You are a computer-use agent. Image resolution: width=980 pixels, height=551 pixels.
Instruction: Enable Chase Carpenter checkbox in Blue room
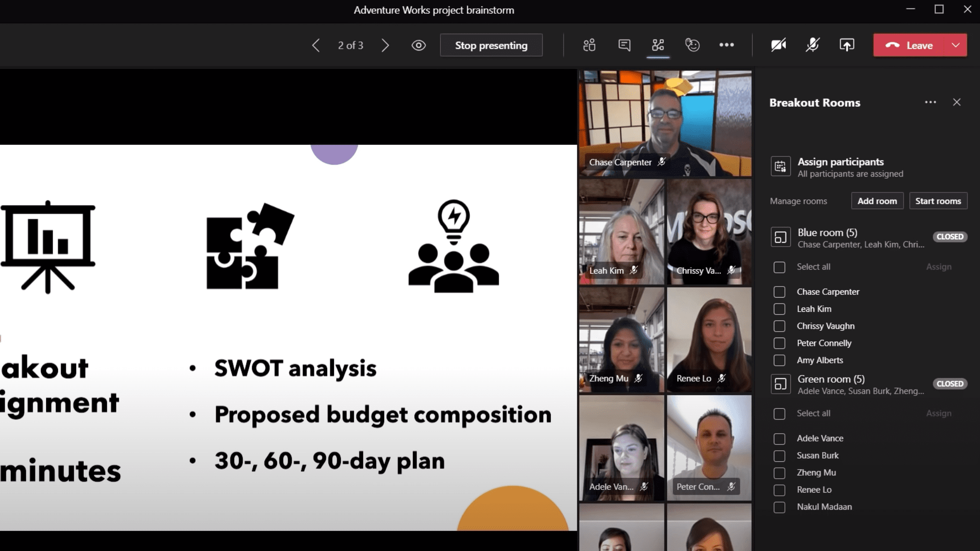(x=779, y=291)
